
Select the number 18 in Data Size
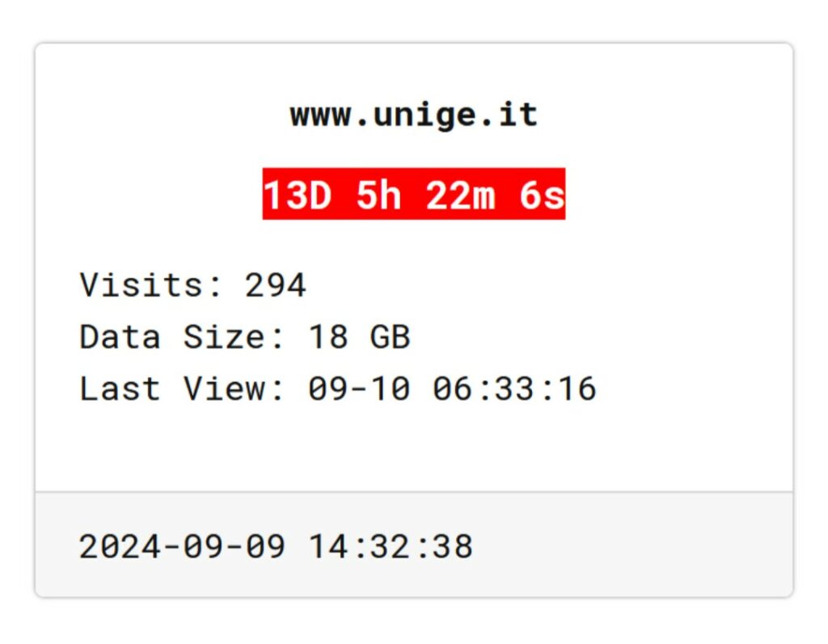coord(327,337)
